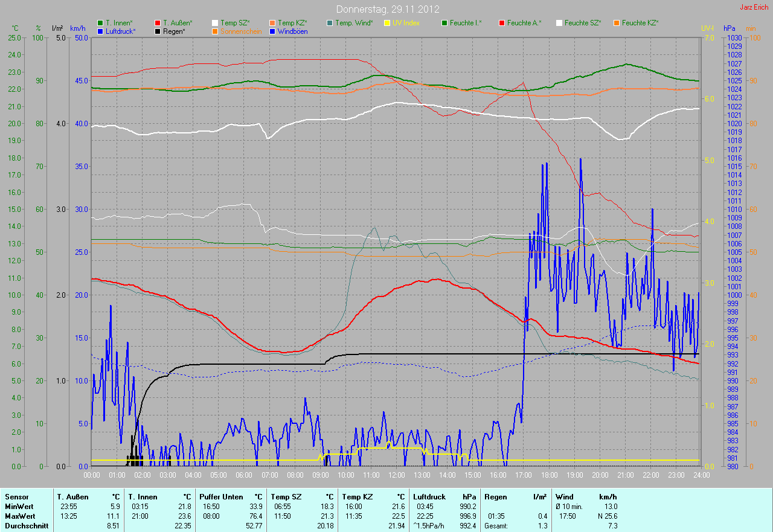Select the orange Temp KZ legend marker

[272, 23]
